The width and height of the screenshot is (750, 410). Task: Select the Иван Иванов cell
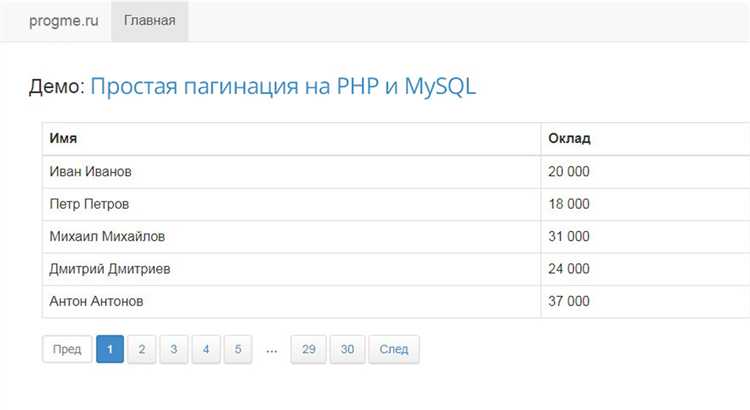(x=291, y=172)
